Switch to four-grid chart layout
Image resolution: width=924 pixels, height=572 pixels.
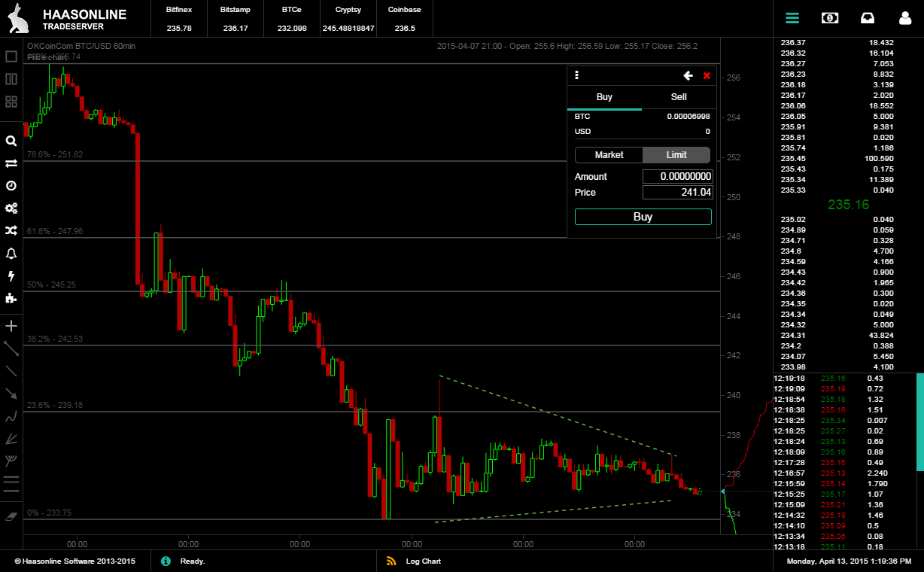[x=11, y=102]
